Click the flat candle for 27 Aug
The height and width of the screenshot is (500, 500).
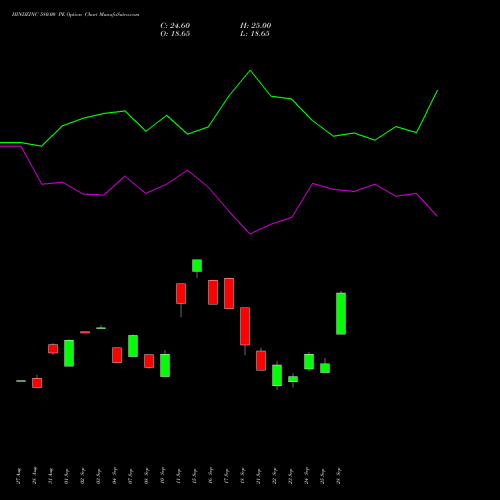[21, 381]
